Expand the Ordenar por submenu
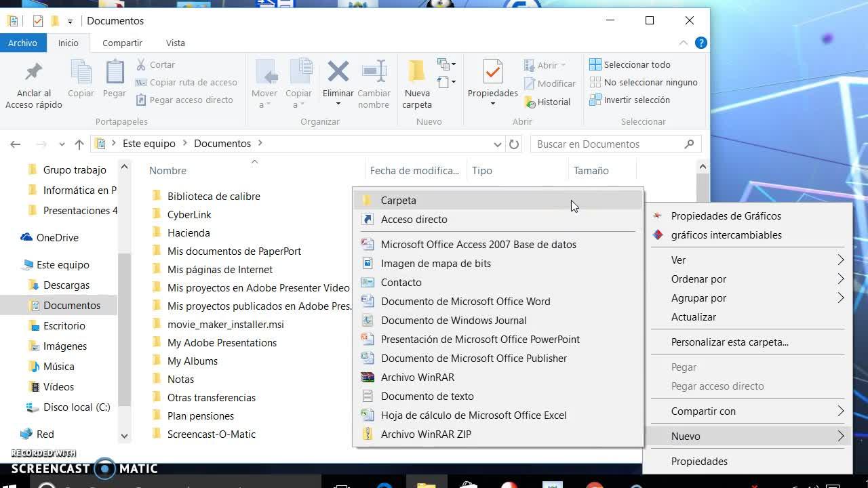Image resolution: width=868 pixels, height=488 pixels. (x=749, y=279)
